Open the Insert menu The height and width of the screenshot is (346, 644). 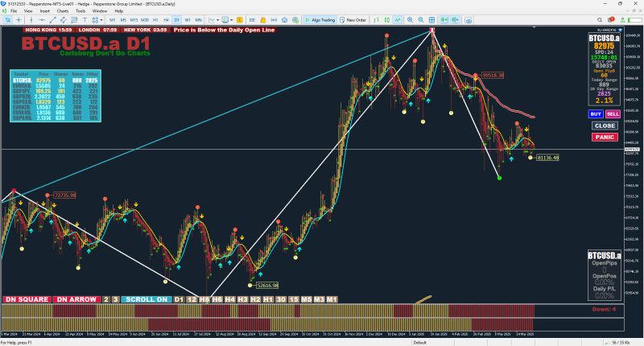(x=45, y=11)
